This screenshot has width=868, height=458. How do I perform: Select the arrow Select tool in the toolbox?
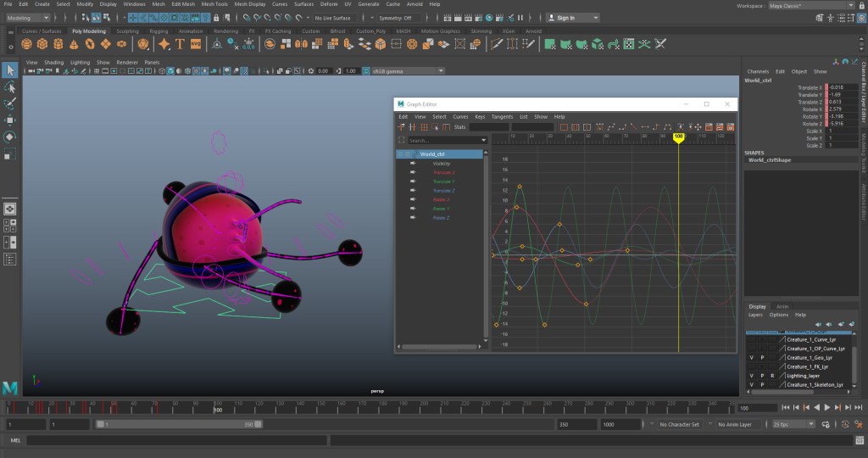[x=10, y=70]
